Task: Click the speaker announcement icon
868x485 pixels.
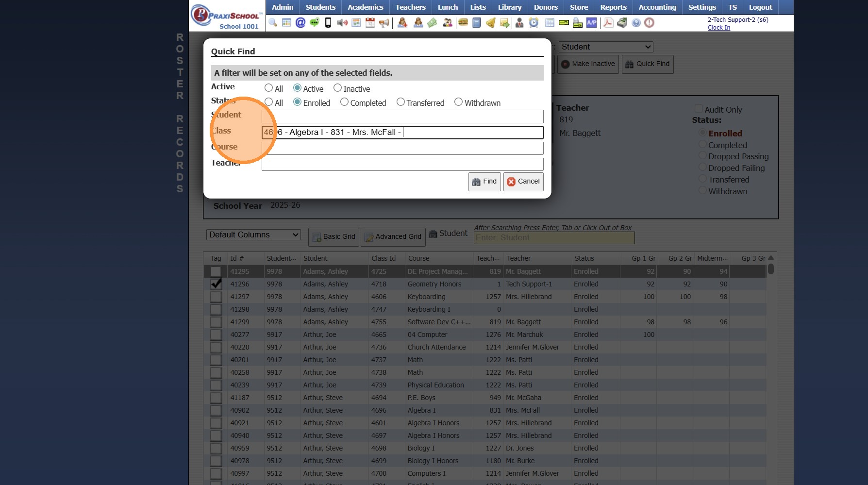Action: (342, 23)
